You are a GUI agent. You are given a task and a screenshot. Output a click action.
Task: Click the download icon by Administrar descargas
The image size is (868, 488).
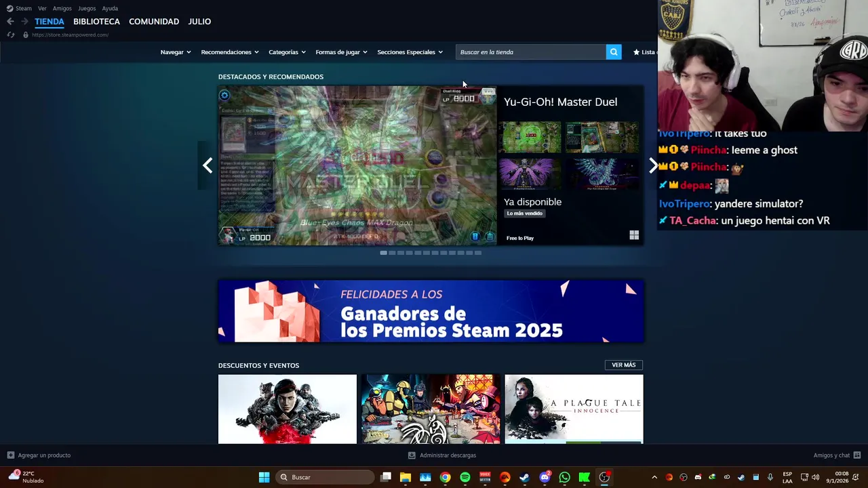tap(412, 455)
